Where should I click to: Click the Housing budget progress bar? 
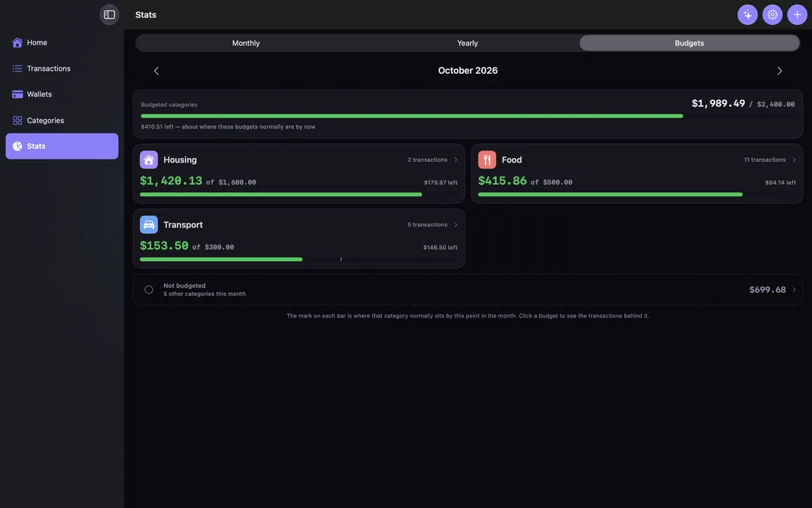(x=298, y=194)
